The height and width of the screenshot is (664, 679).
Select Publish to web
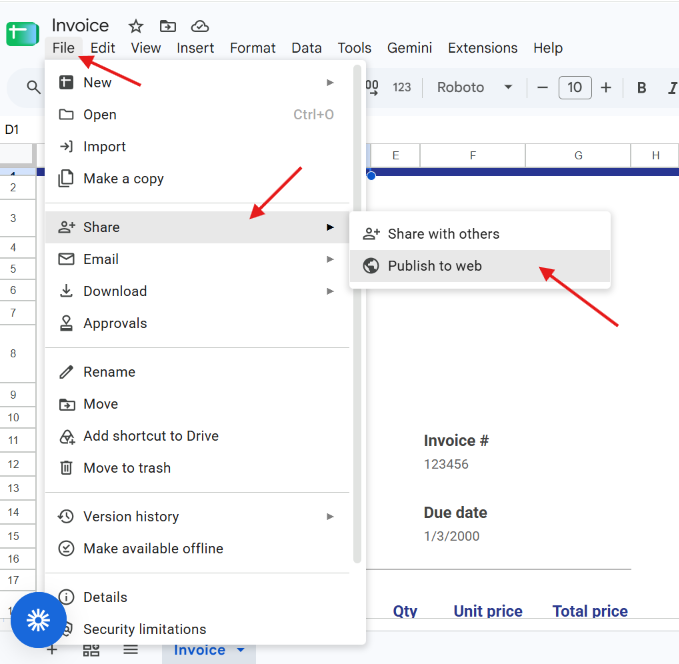(x=480, y=266)
